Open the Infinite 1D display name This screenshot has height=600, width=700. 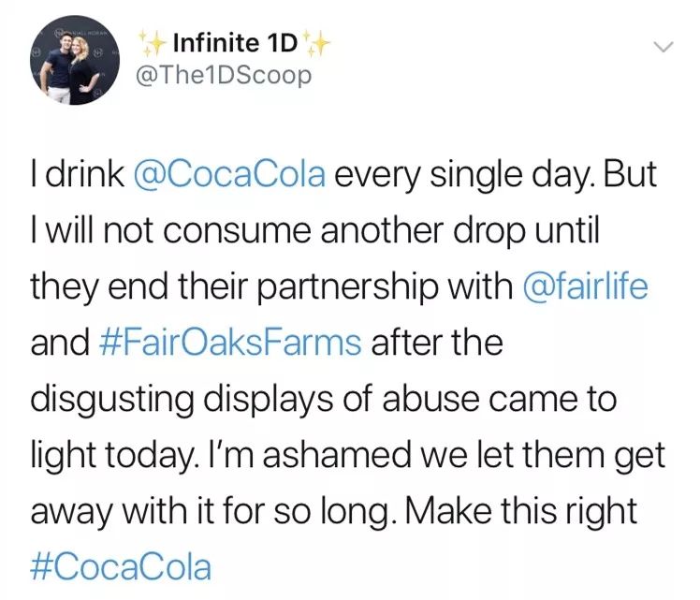coord(235,43)
